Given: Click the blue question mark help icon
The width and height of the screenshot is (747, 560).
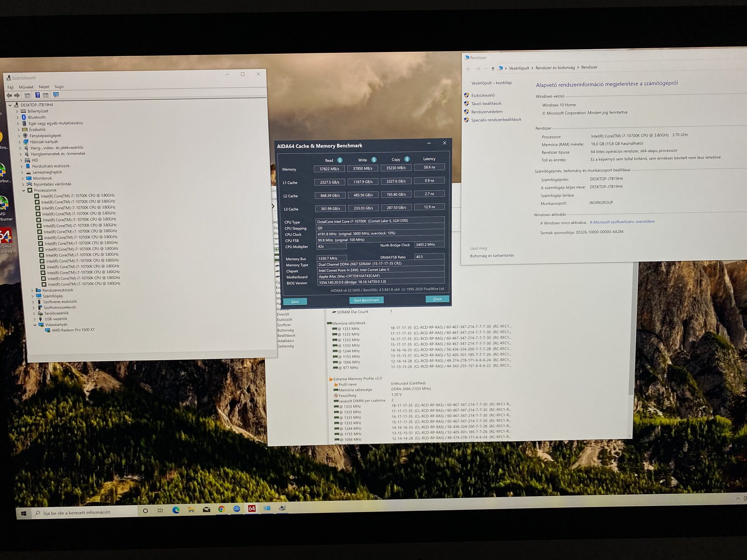Looking at the screenshot, I should (x=37, y=95).
